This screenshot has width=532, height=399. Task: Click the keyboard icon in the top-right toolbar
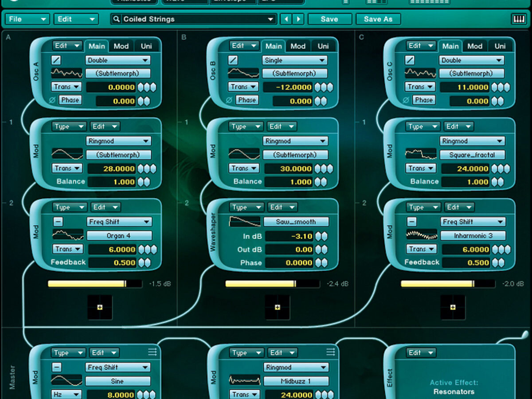coord(518,19)
